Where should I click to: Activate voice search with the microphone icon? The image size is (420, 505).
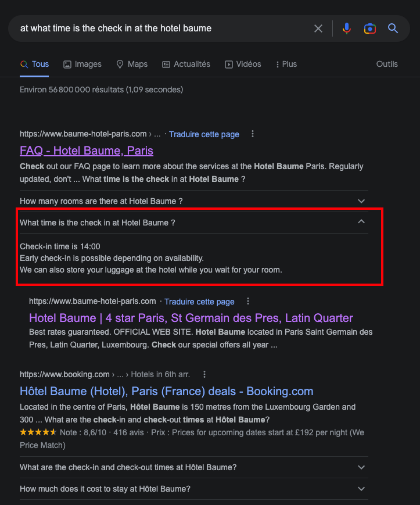coord(346,28)
